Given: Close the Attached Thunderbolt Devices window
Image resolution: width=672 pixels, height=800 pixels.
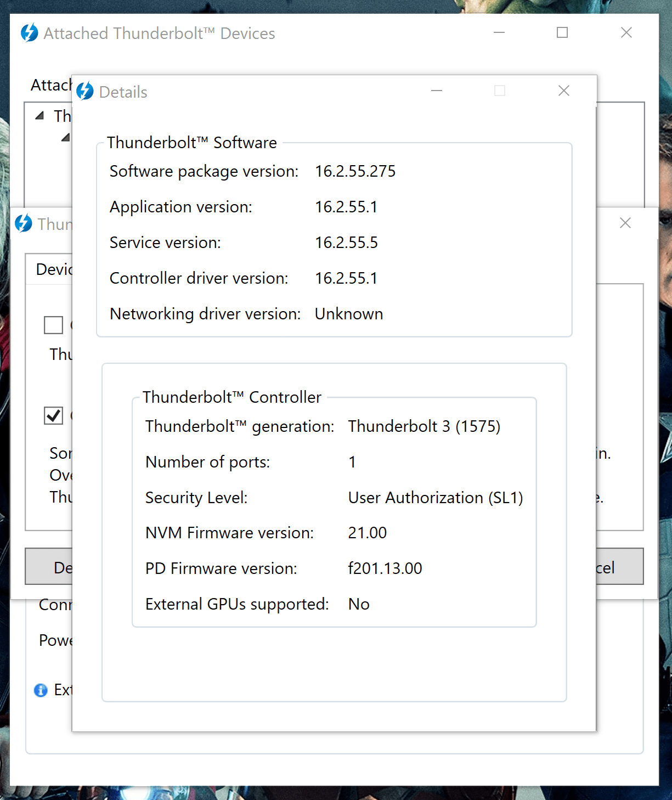Looking at the screenshot, I should 626,32.
